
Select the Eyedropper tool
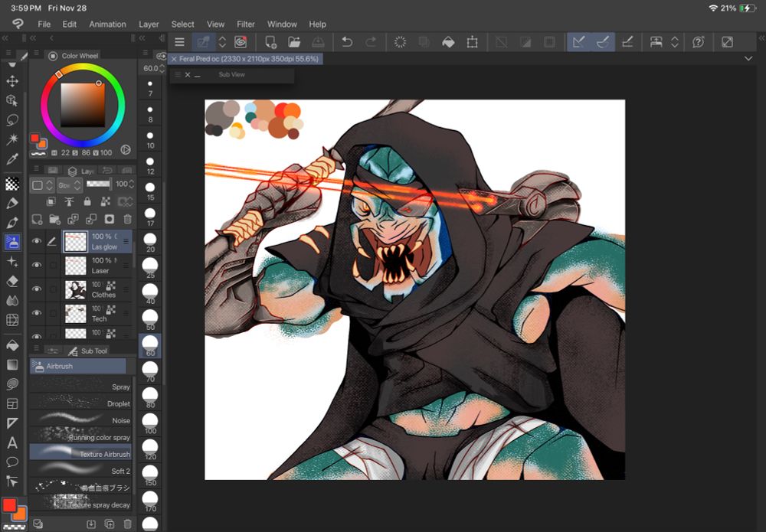click(12, 159)
